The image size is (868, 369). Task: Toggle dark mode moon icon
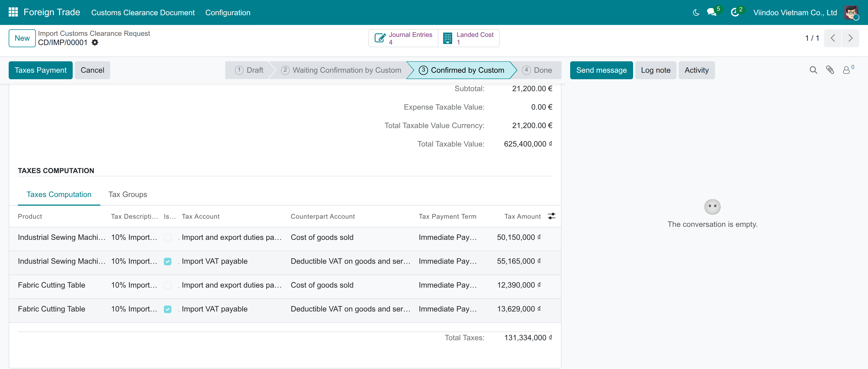696,12
